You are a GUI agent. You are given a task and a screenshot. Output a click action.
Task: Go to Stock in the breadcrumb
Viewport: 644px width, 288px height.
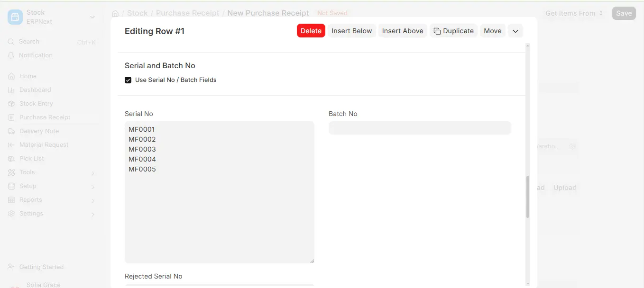(138, 13)
